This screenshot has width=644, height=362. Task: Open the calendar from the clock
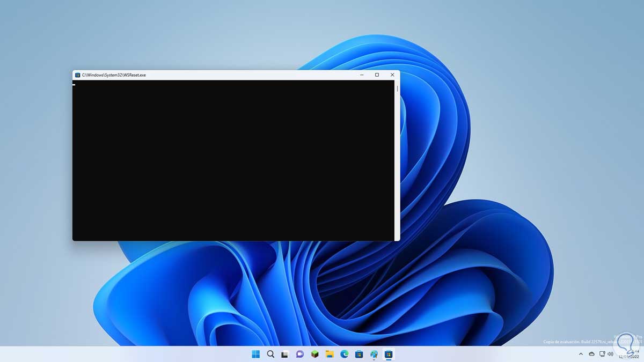[x=628, y=354]
